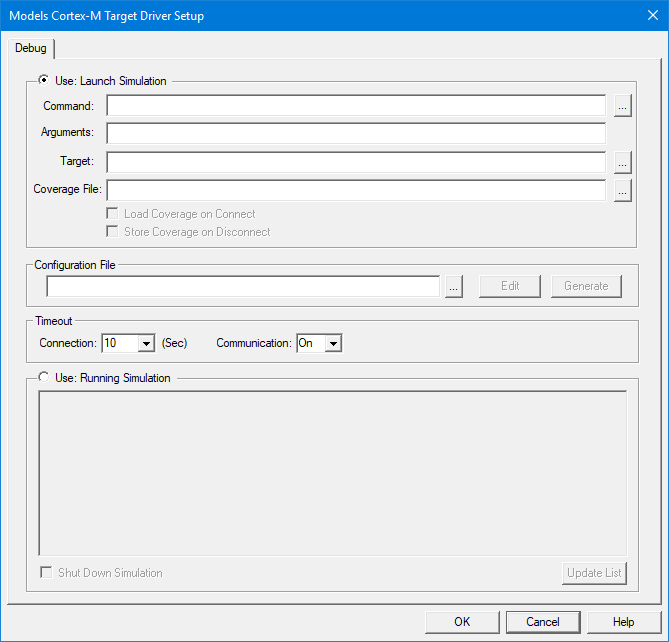
Task: Click the browse button next to Command field
Action: tap(622, 106)
